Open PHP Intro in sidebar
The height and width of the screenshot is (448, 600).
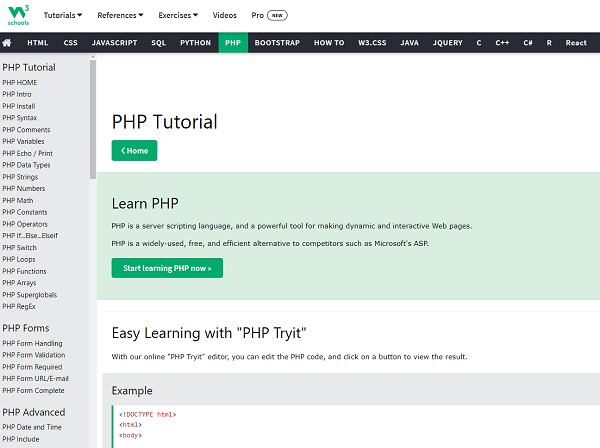pos(17,94)
